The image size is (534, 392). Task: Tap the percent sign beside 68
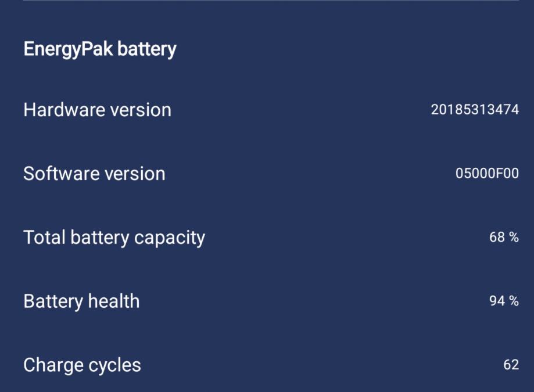click(514, 237)
